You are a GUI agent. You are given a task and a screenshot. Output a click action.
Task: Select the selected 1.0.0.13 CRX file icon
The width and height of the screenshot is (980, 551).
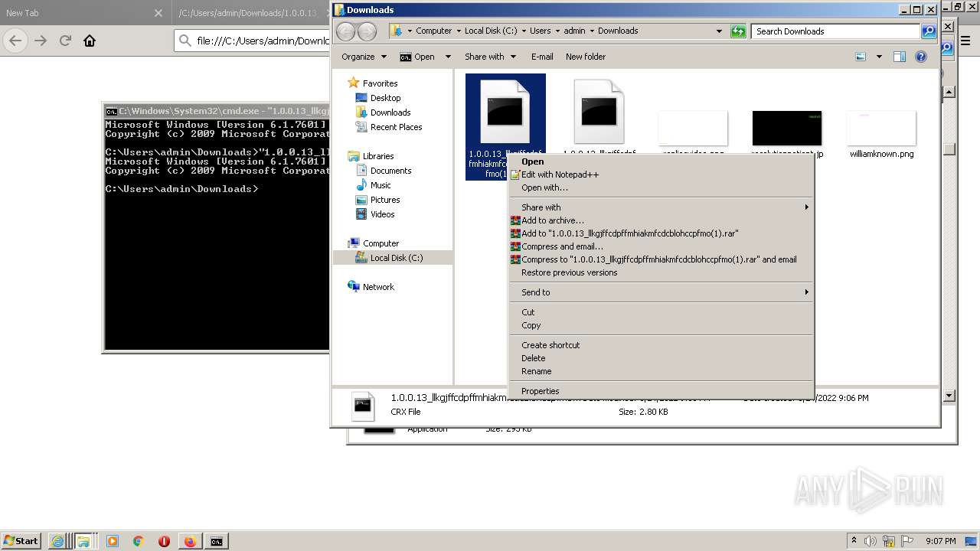(x=505, y=113)
